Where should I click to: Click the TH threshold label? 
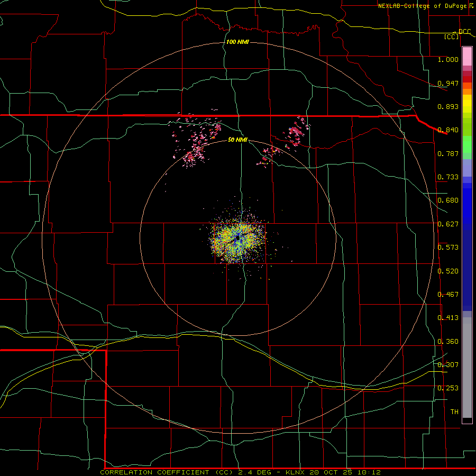click(454, 412)
